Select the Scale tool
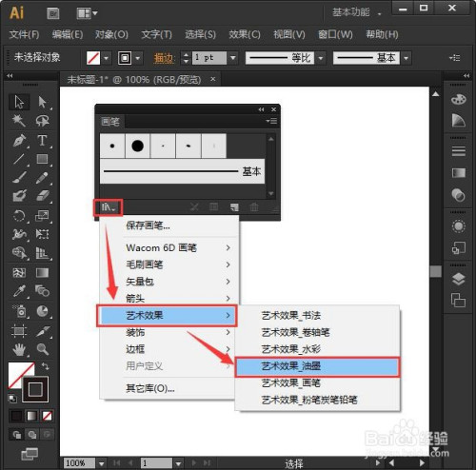This screenshot has height=470, width=476. (x=42, y=216)
